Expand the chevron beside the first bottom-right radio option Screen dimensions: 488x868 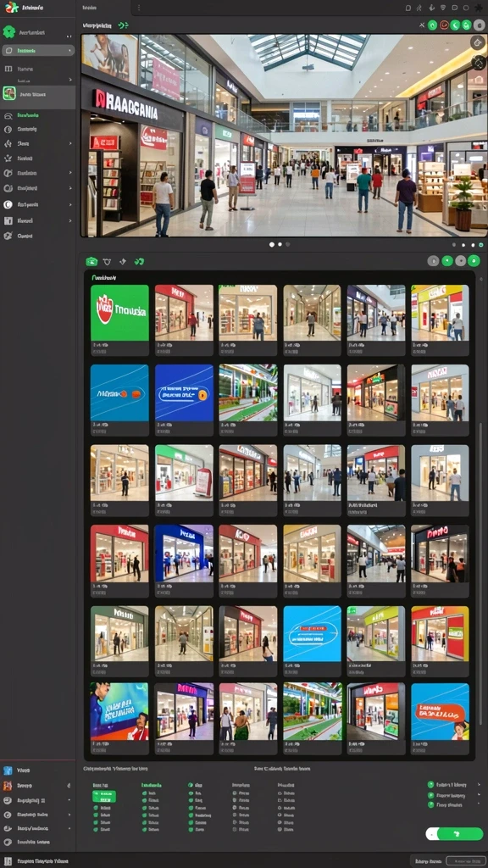pyautogui.click(x=479, y=784)
